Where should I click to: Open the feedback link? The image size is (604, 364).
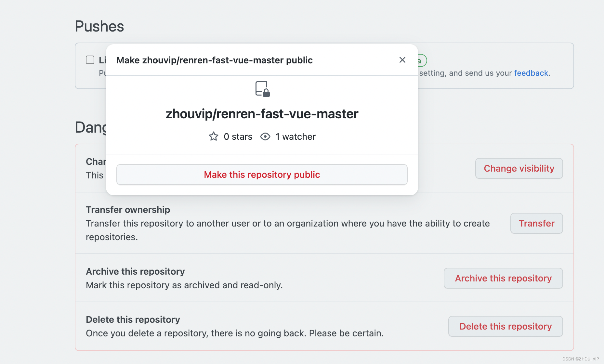531,73
